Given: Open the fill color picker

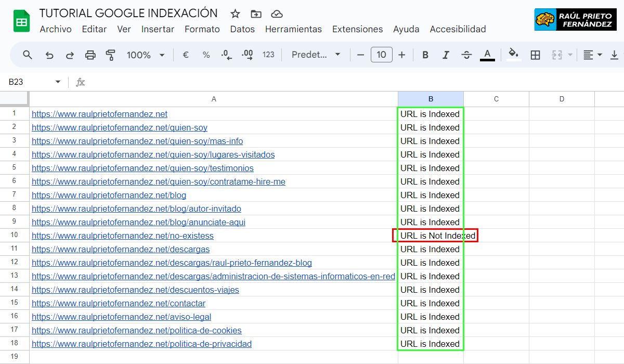Looking at the screenshot, I should point(514,55).
